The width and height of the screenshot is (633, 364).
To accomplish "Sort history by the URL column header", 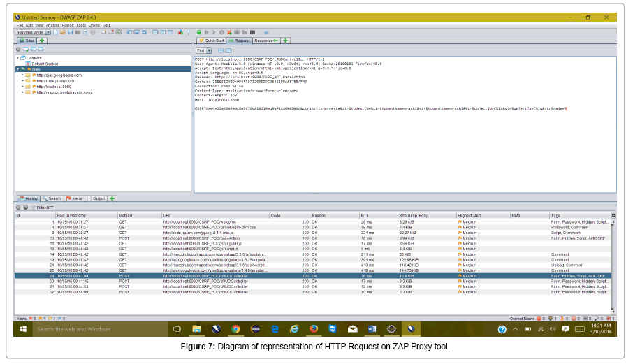I will (215, 215).
